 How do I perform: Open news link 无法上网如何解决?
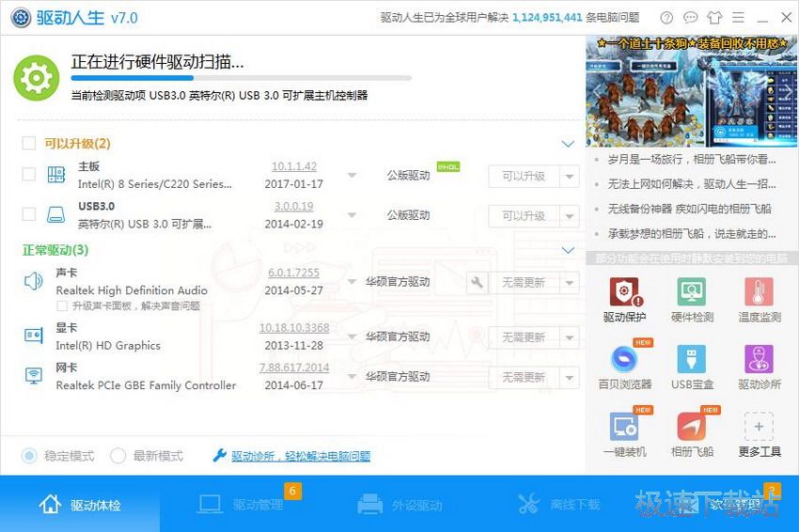click(x=692, y=184)
